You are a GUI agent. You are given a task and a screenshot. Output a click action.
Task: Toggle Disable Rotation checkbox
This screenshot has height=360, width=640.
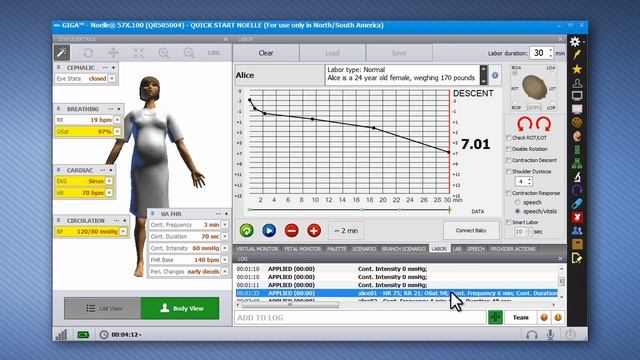coord(509,149)
